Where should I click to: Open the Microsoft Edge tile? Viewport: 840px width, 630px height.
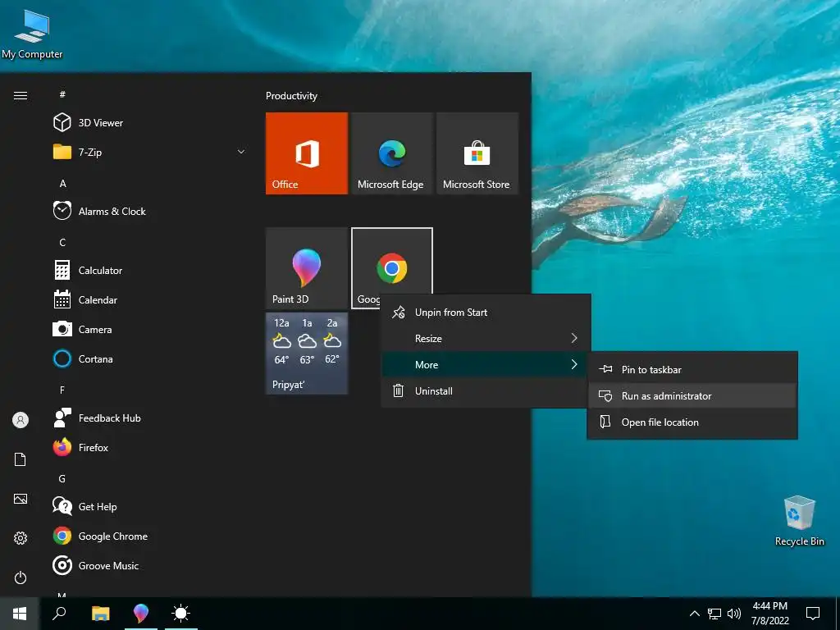pos(391,153)
